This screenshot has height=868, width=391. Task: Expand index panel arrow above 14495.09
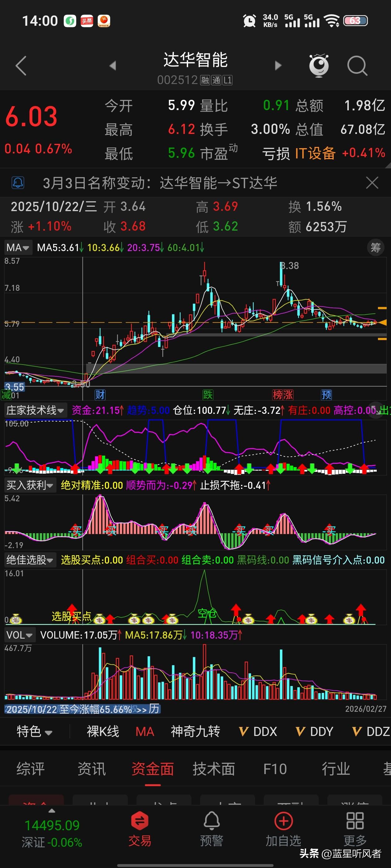coord(52,811)
